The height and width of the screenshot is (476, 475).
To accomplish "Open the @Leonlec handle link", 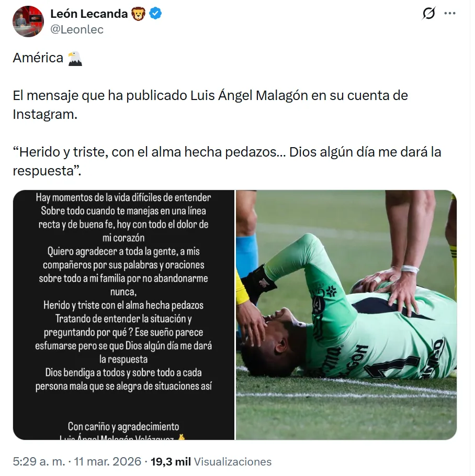I will [77, 29].
